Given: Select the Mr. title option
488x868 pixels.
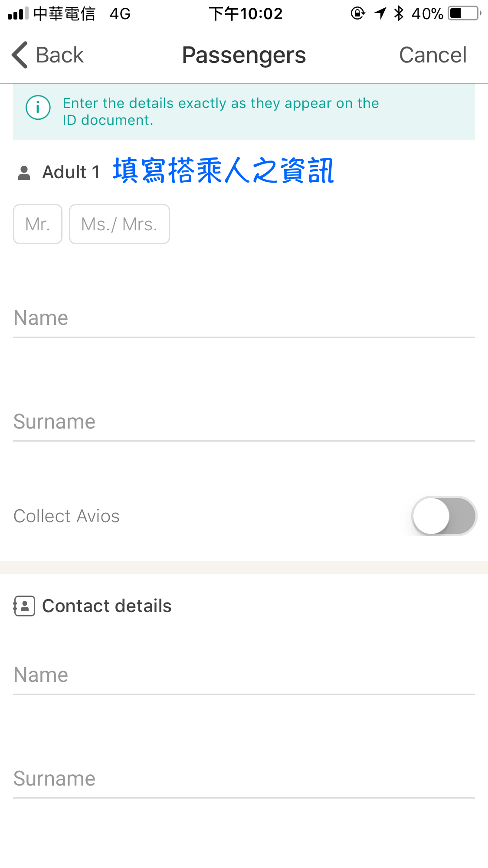Looking at the screenshot, I should [38, 224].
